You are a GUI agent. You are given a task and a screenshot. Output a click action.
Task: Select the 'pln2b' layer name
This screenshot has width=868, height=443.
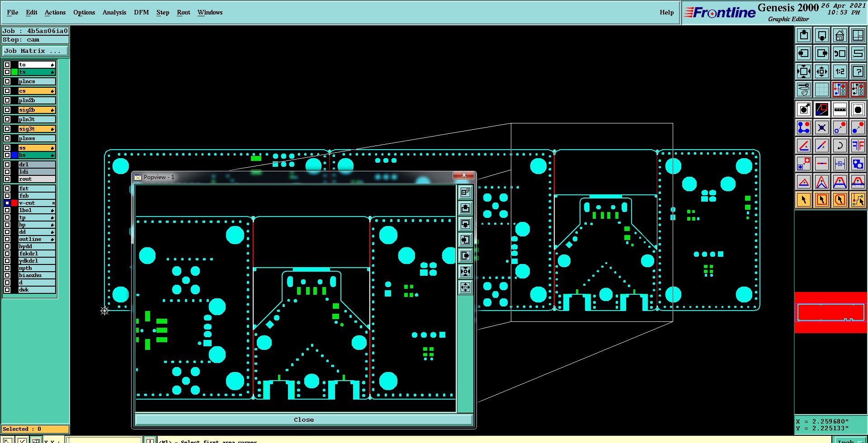pyautogui.click(x=37, y=100)
